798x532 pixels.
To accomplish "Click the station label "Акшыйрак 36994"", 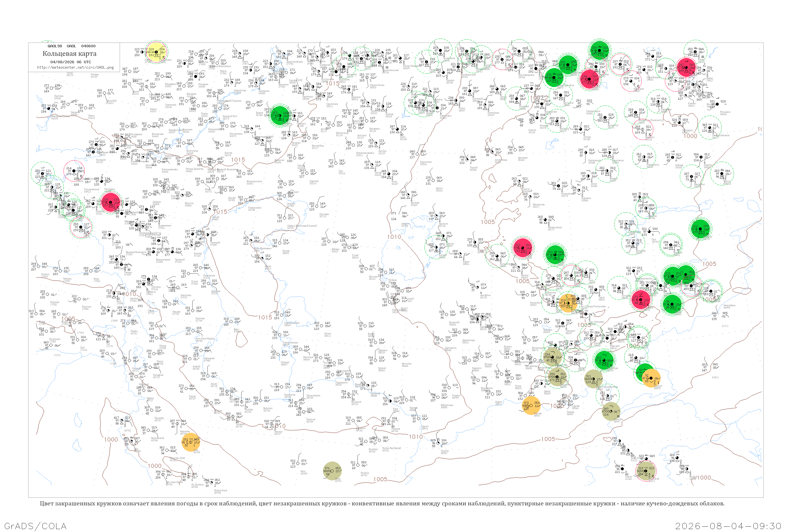I will point(729,306).
